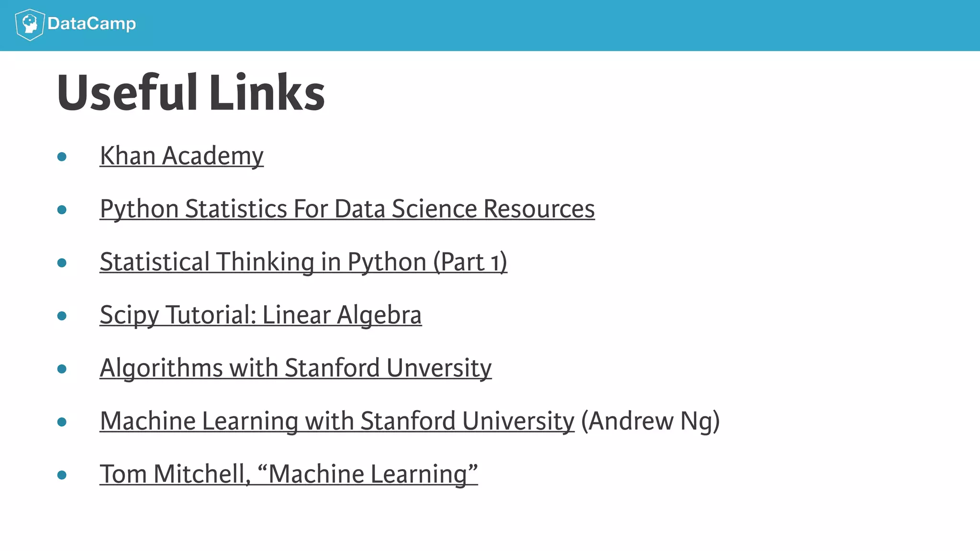Follow the Statistical Thinking in Python link

(303, 262)
